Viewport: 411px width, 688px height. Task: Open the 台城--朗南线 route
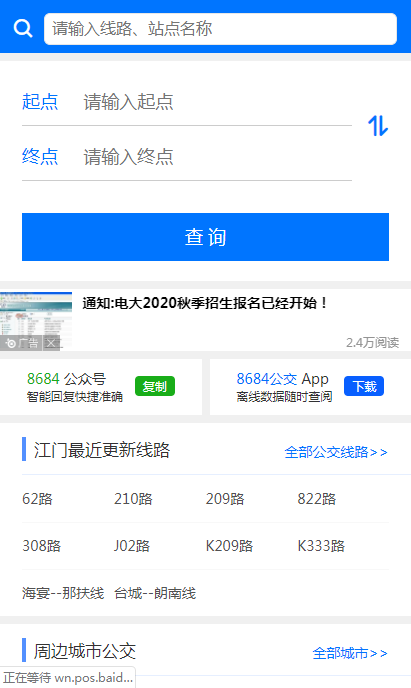pyautogui.click(x=155, y=593)
